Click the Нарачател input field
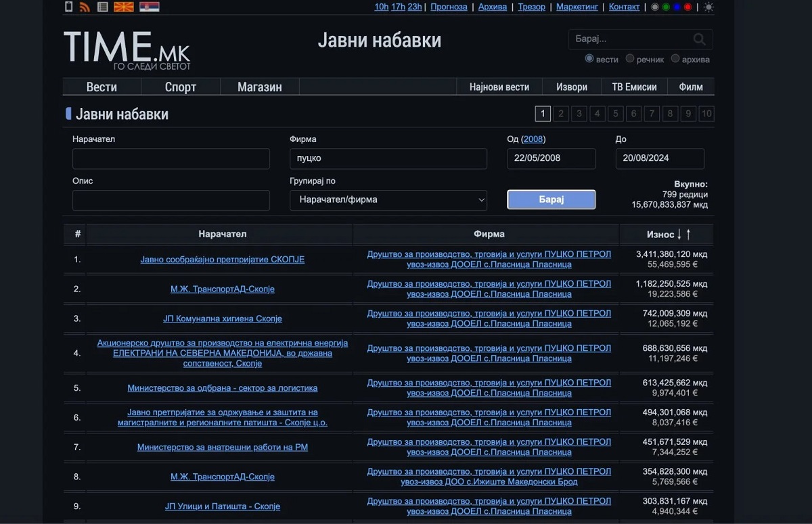 pos(171,159)
